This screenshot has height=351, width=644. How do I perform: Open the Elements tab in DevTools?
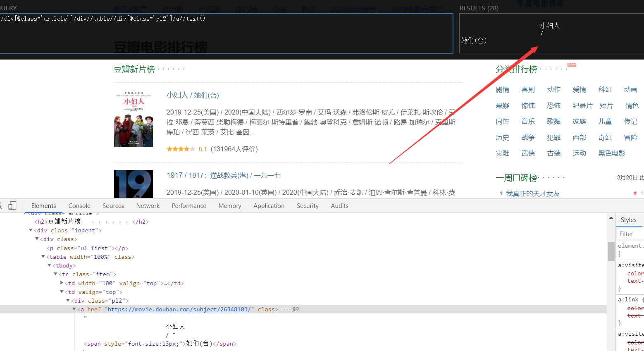click(x=43, y=206)
